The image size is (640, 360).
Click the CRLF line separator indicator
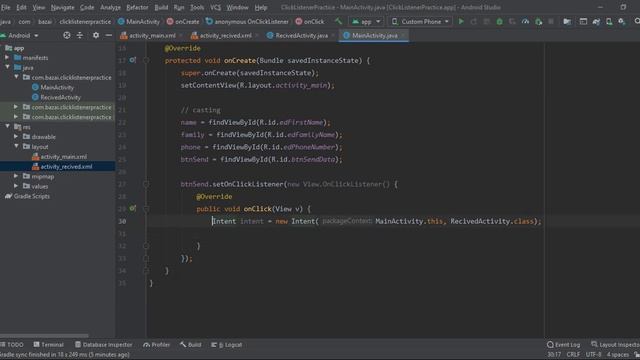[x=573, y=354]
